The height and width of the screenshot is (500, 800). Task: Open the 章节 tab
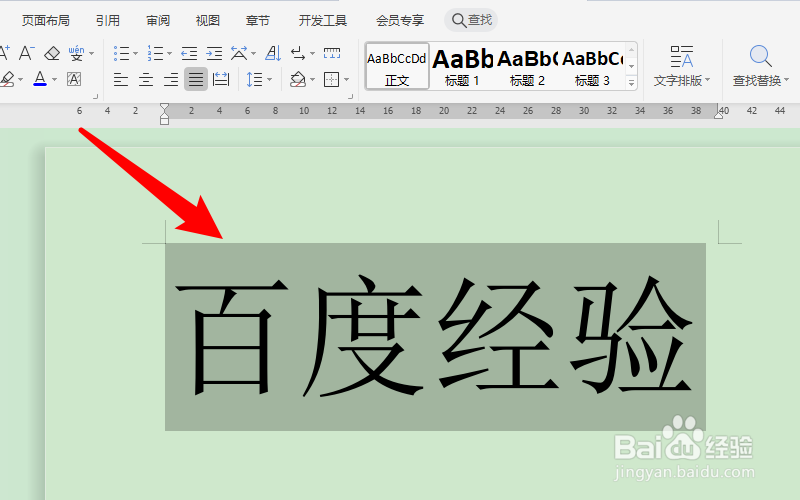pos(258,20)
